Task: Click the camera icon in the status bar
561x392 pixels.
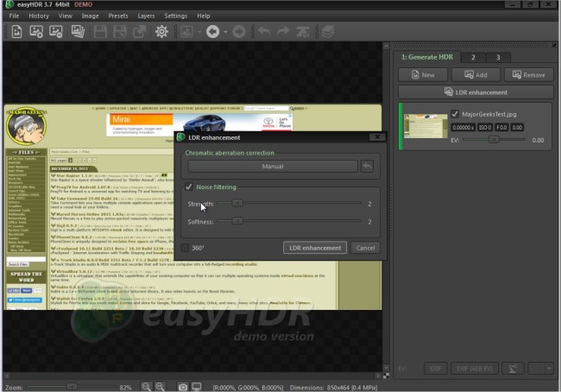Action: [183, 387]
